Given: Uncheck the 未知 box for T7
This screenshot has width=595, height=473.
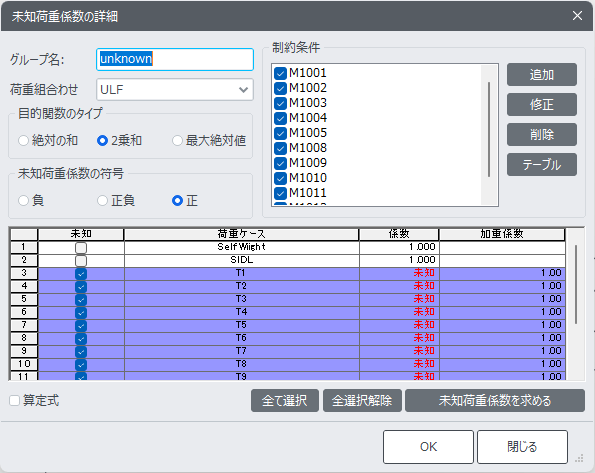Looking at the screenshot, I should (x=81, y=351).
